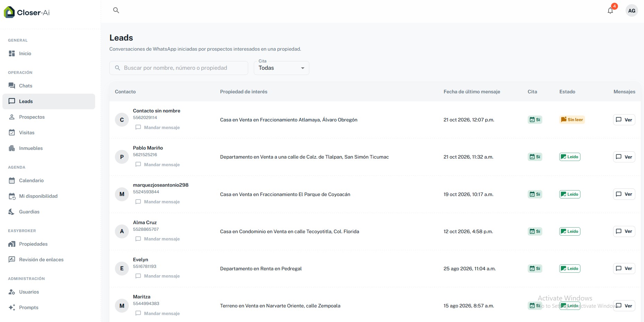
Task: Open Ver messages for Alma Cruz
Action: [x=624, y=231]
